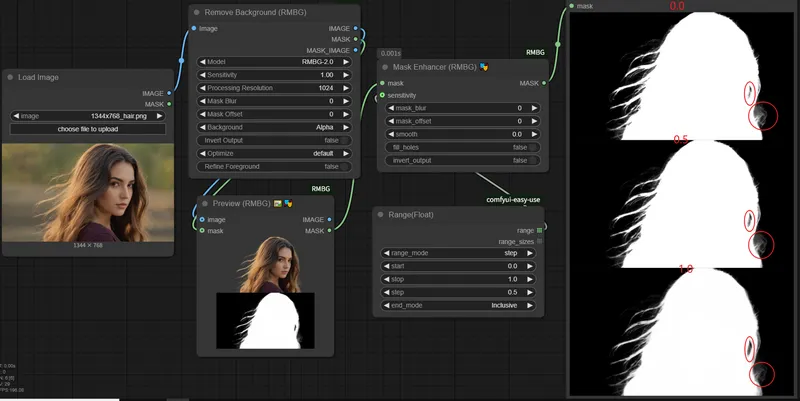Turn on fill_holes in Mask Enhancer

(x=460, y=147)
